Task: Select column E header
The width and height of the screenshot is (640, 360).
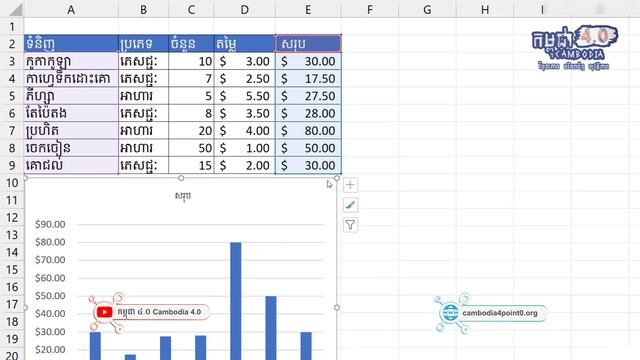Action: click(308, 9)
